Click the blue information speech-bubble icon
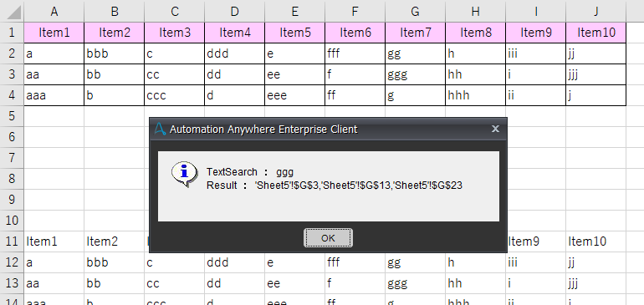 tap(184, 174)
